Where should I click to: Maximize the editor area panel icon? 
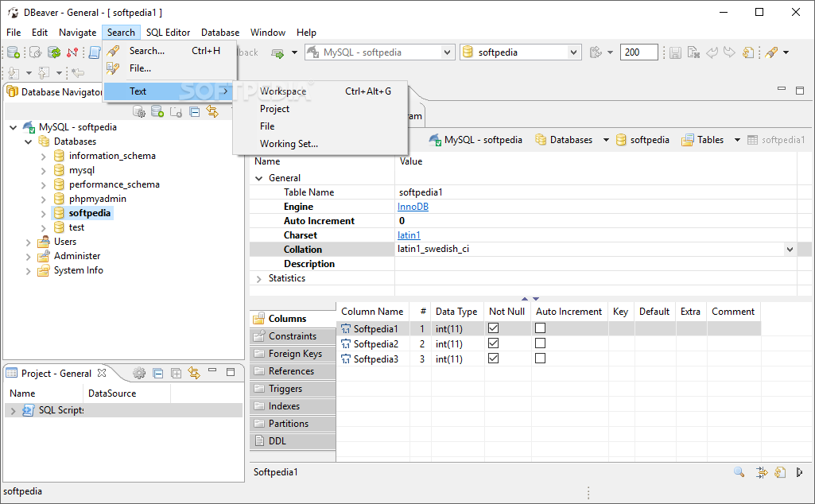(800, 91)
